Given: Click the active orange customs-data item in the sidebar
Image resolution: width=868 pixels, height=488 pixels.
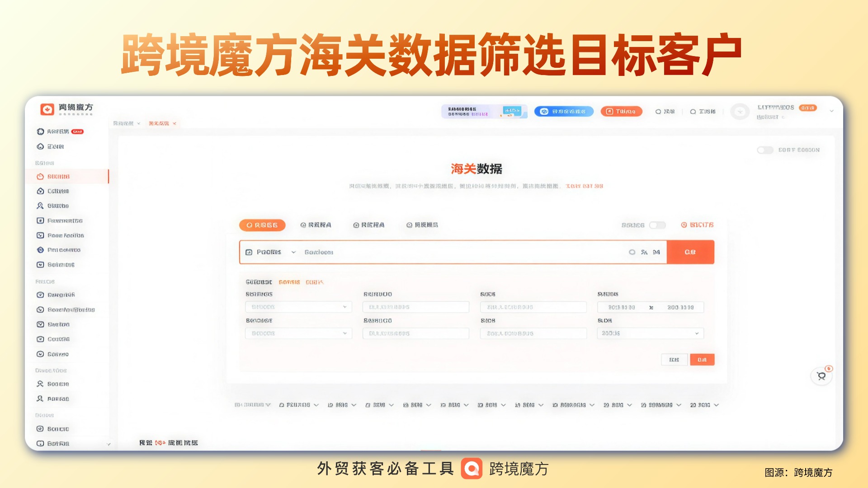Looking at the screenshot, I should pos(59,177).
